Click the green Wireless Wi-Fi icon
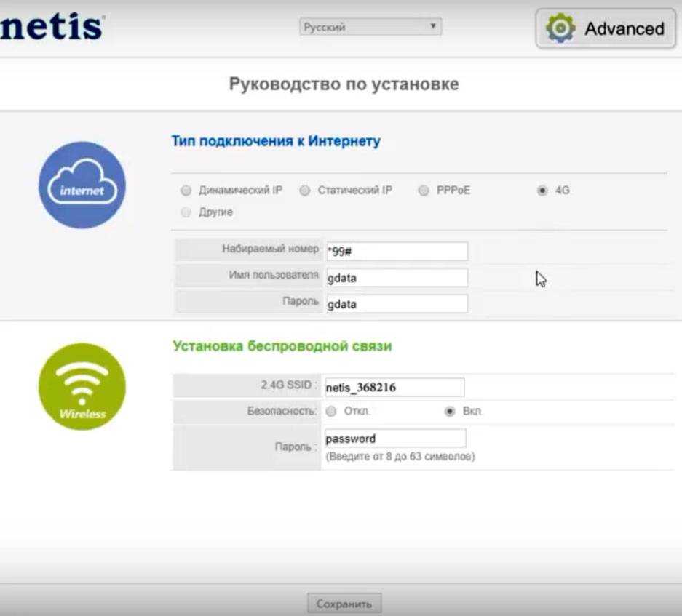This screenshot has width=682, height=616. pyautogui.click(x=82, y=386)
